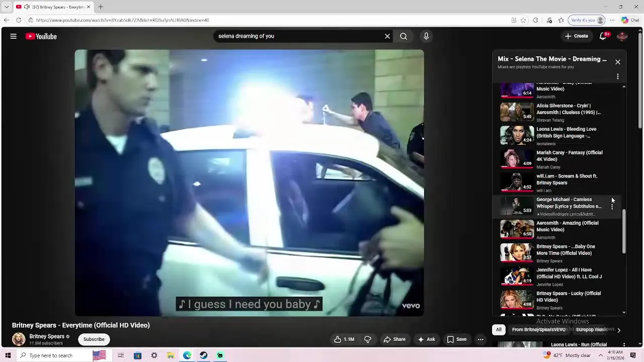The width and height of the screenshot is (644, 362).
Task: Open the YouTube hamburger guide menu
Action: click(14, 36)
